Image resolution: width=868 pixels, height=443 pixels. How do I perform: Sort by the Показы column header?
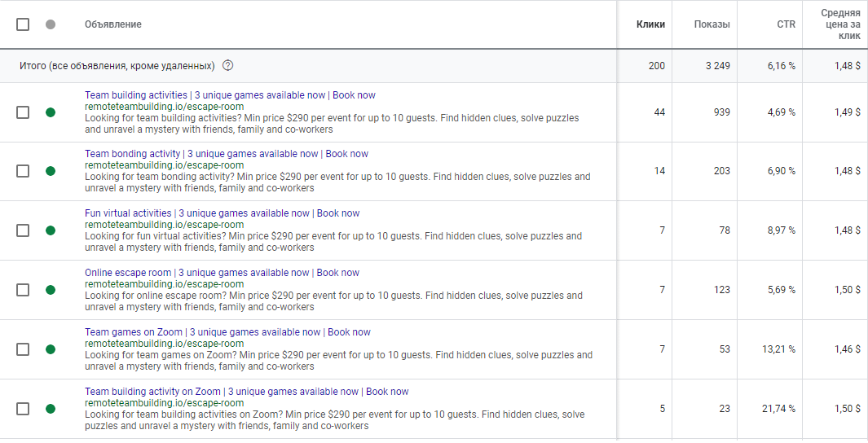712,24
